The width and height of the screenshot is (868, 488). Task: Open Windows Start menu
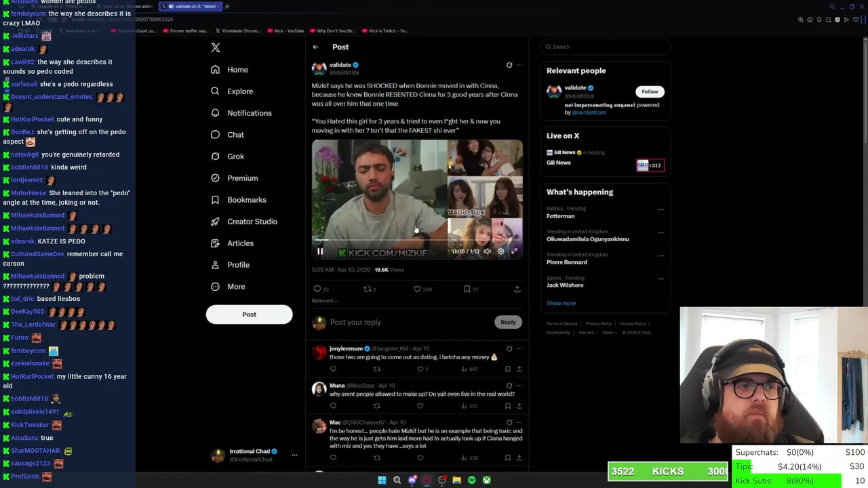(x=382, y=481)
